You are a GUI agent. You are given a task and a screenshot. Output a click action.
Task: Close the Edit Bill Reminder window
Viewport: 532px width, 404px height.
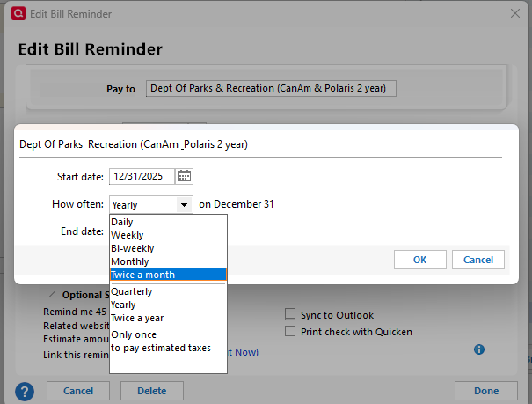[x=515, y=14]
